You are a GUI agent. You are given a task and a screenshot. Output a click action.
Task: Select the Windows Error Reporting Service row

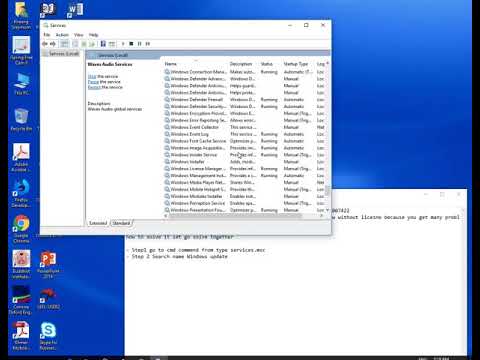coord(244,120)
